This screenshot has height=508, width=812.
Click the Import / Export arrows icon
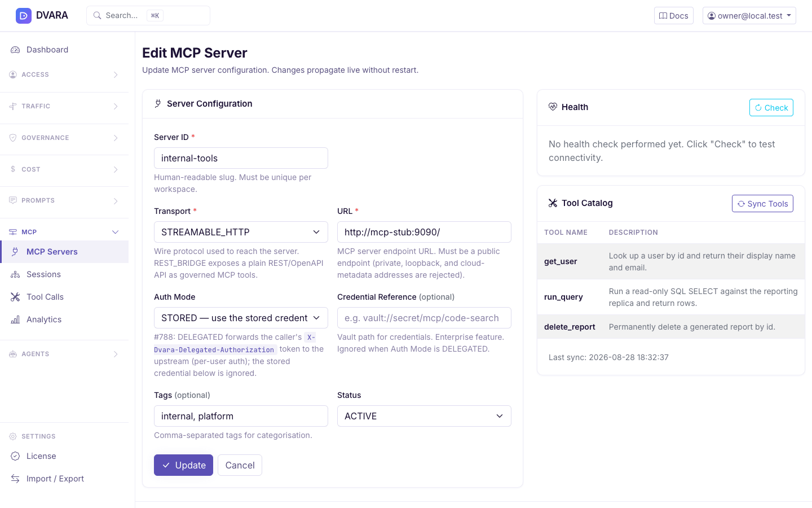pyautogui.click(x=15, y=479)
